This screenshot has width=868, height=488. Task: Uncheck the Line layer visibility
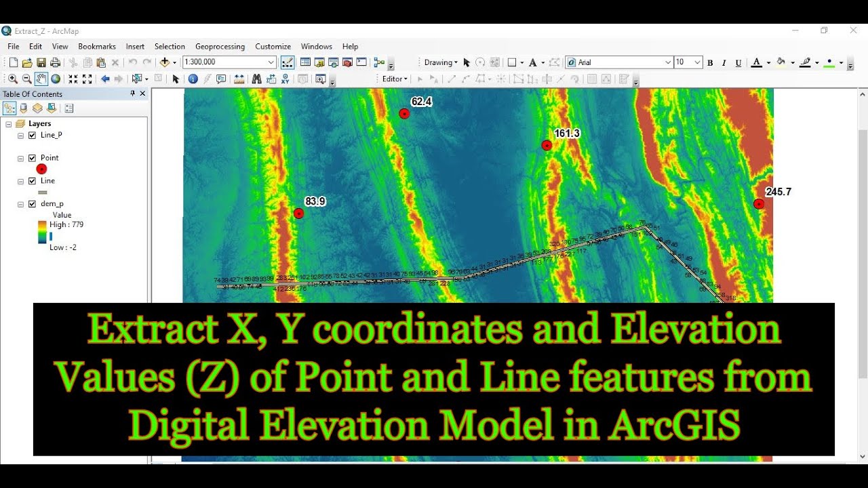point(32,181)
